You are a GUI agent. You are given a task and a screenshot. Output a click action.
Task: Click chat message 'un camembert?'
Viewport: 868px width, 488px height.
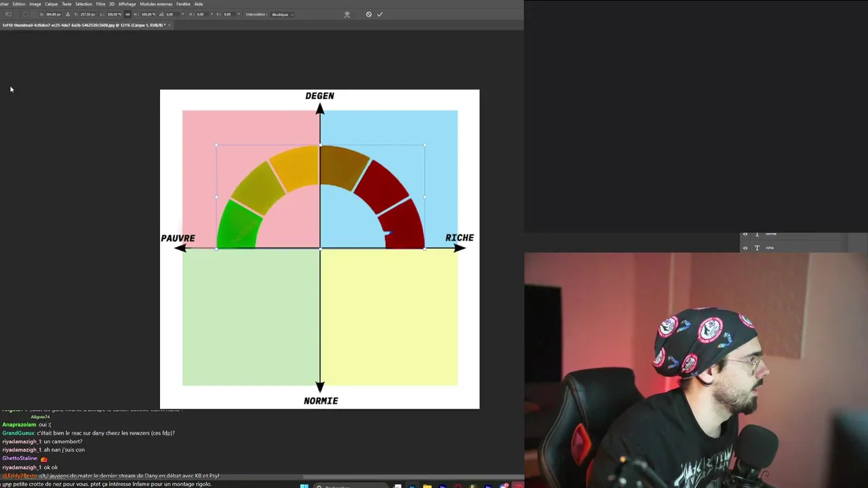[x=63, y=442]
